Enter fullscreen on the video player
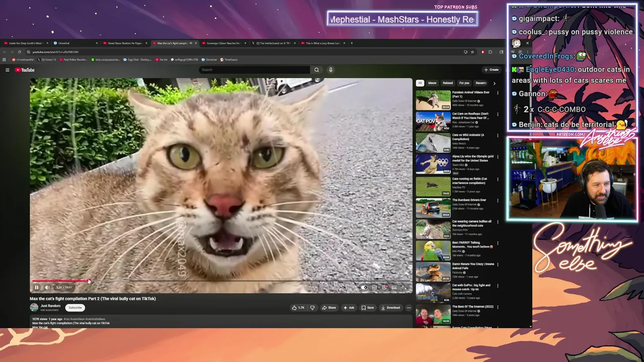Viewport: 644px width, 362px height. (404, 288)
